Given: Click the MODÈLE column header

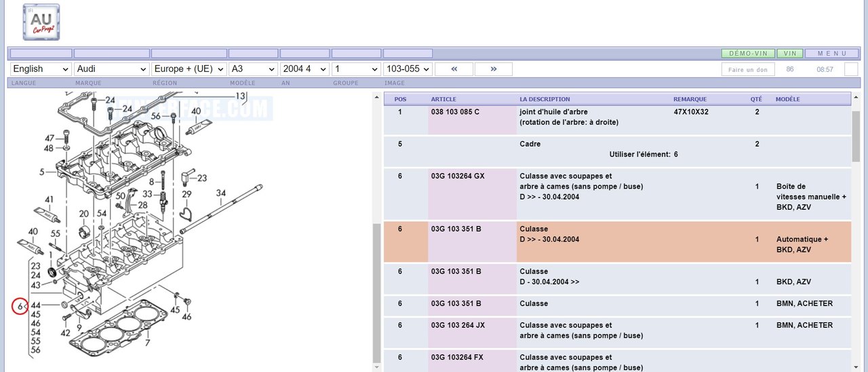Looking at the screenshot, I should pos(787,99).
